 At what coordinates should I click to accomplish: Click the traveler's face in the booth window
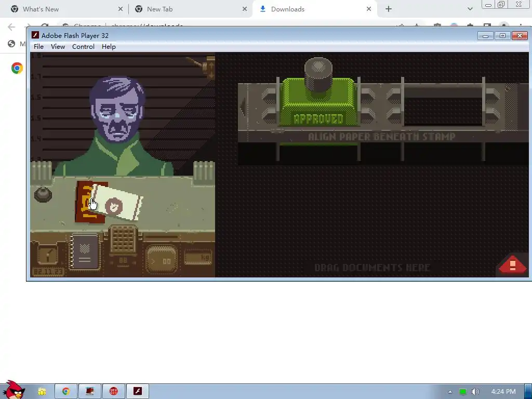(x=117, y=109)
